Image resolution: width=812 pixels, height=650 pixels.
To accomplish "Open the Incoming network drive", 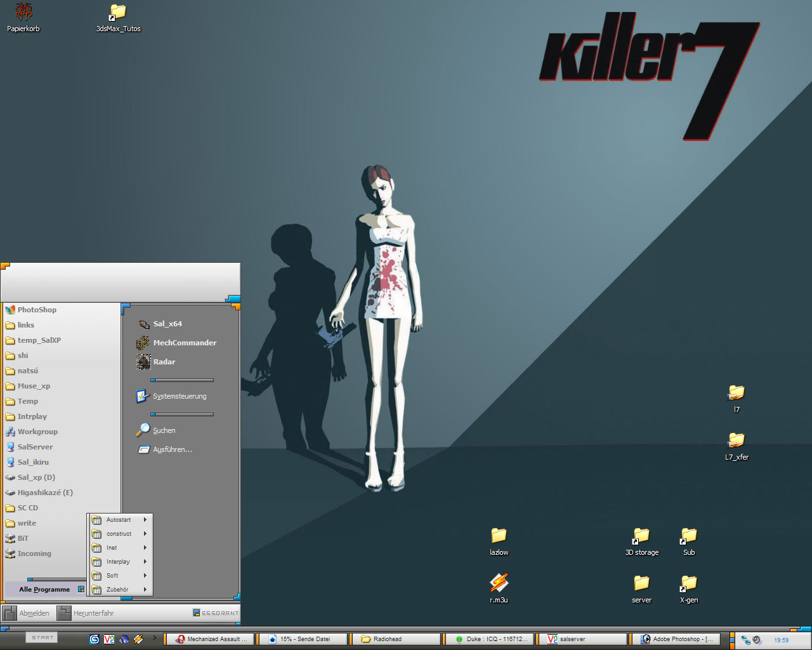I will [29, 554].
